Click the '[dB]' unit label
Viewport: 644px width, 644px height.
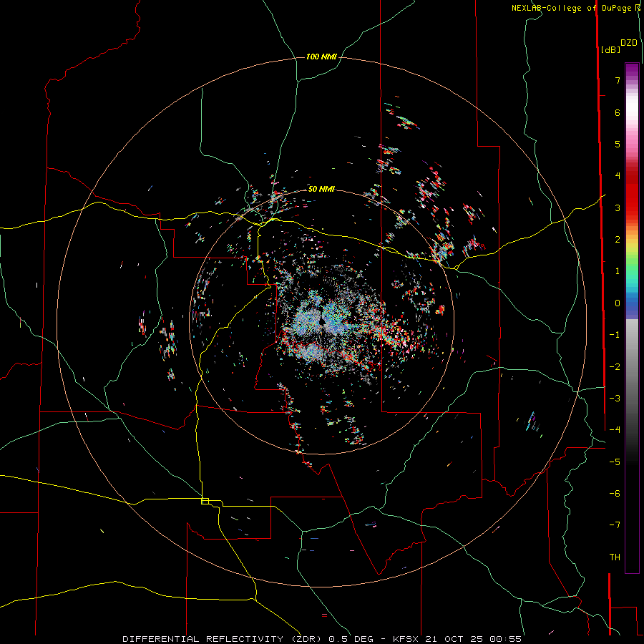point(610,49)
